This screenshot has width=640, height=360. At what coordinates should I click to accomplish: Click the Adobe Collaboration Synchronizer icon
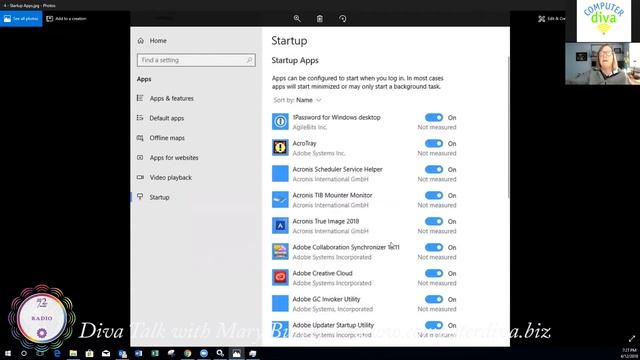280,251
